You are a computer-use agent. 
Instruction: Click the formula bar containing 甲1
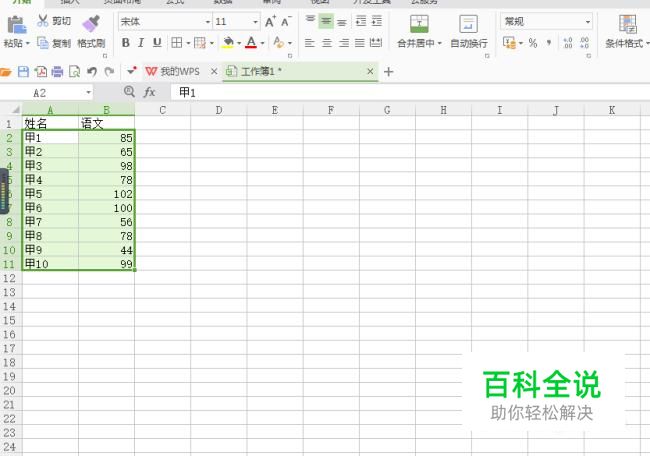point(410,92)
